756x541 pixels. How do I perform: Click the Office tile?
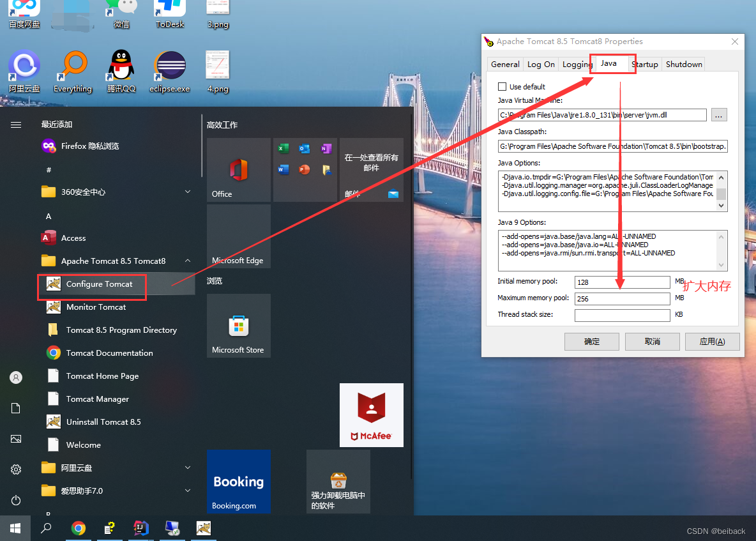point(239,170)
